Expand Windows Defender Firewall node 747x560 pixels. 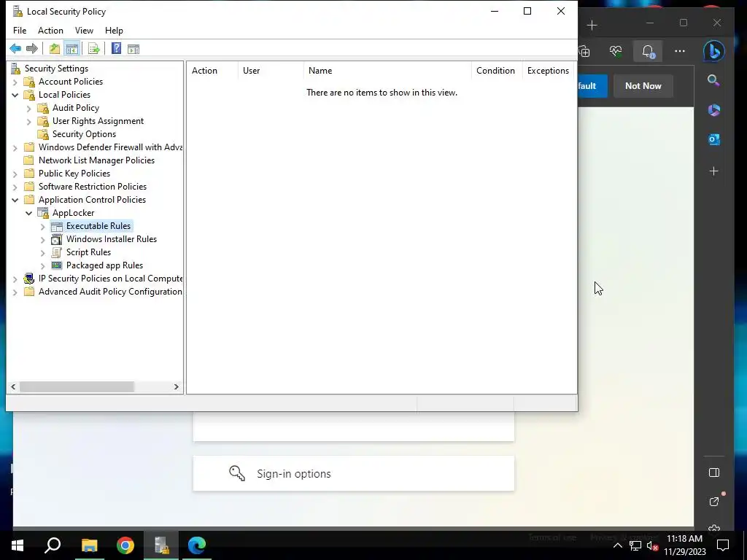(15, 147)
